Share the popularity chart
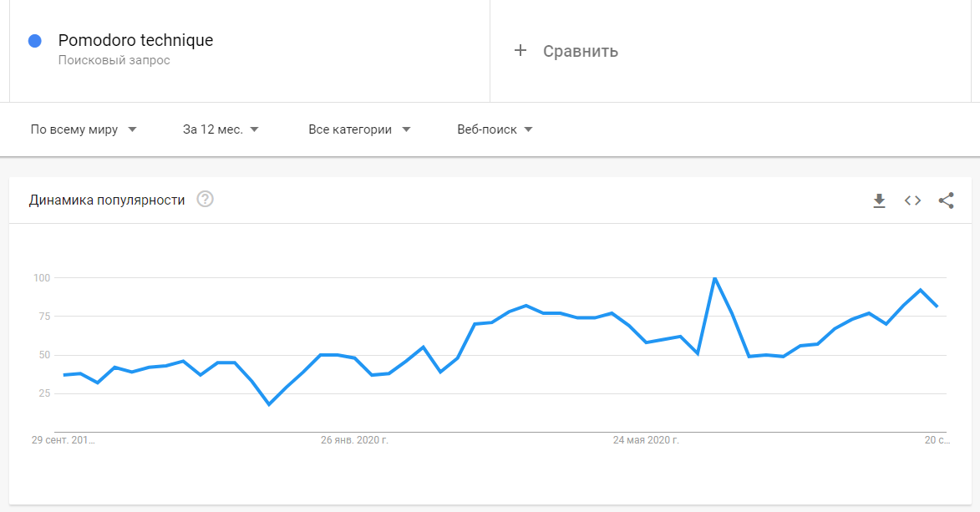The width and height of the screenshot is (980, 512). click(x=947, y=200)
